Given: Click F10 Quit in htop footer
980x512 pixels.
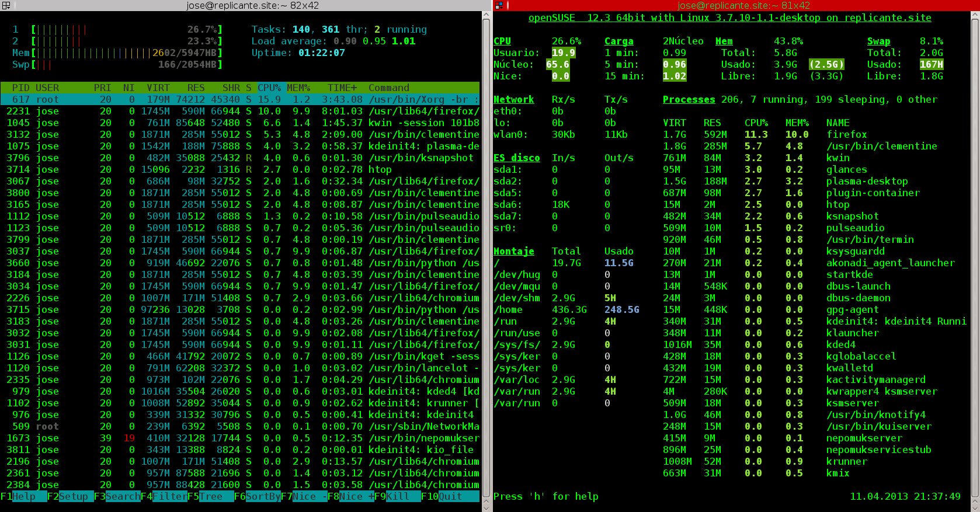Looking at the screenshot, I should [x=450, y=496].
